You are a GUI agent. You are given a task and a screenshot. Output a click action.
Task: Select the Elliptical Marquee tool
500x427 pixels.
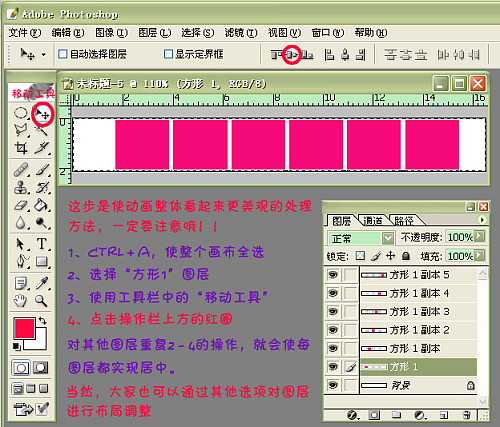(x=21, y=113)
